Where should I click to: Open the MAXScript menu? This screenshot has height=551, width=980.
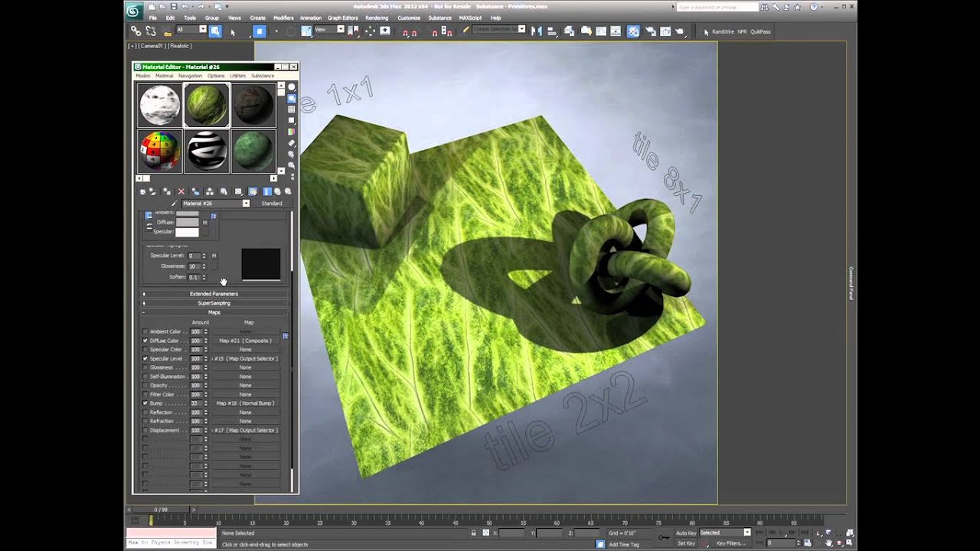point(471,18)
